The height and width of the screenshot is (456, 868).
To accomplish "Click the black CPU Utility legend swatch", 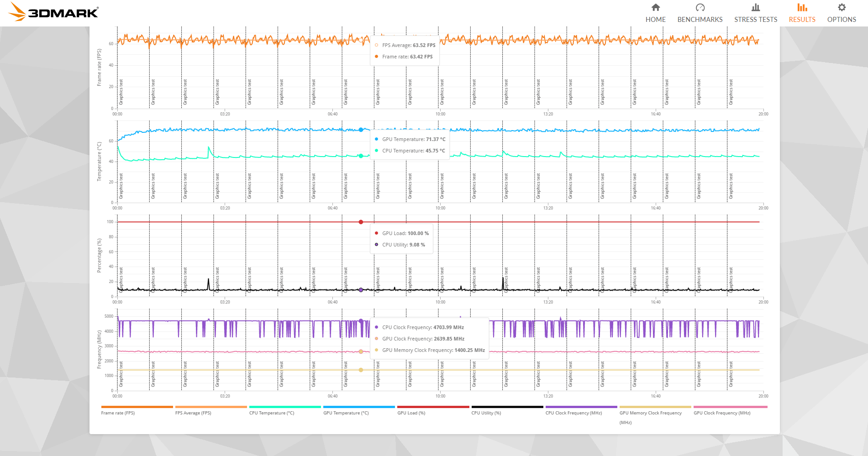I will [507, 407].
